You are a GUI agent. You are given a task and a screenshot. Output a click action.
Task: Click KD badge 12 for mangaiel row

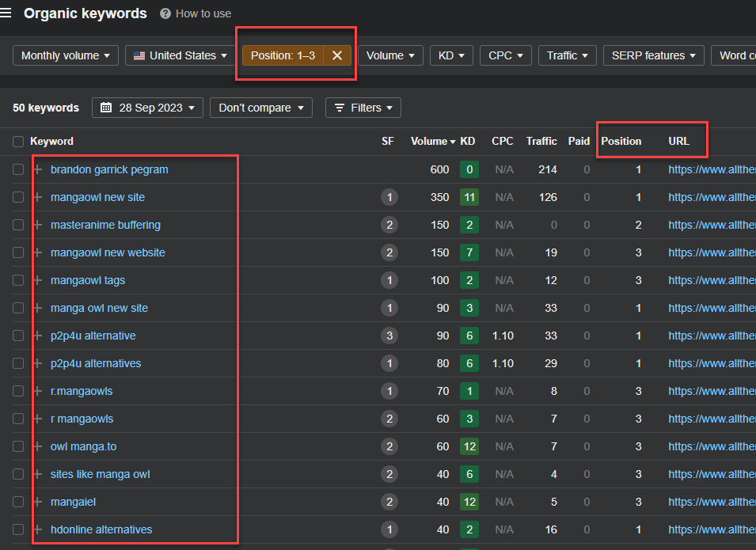point(469,502)
